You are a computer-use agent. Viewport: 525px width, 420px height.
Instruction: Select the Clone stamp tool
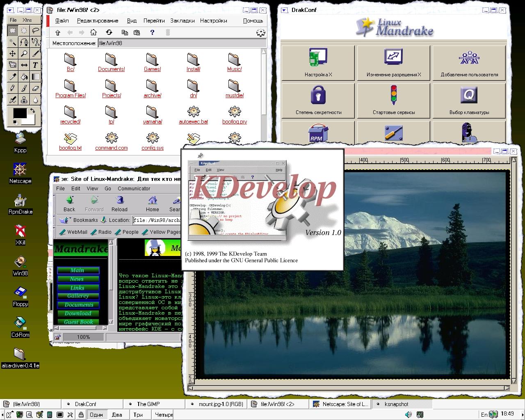[24, 99]
